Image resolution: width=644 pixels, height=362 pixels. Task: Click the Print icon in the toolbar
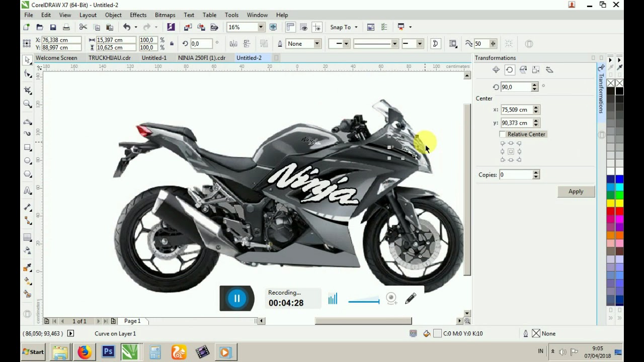click(x=66, y=27)
